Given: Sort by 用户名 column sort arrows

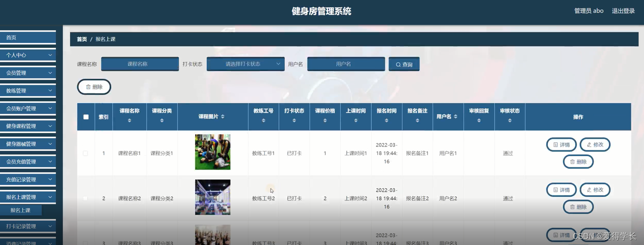Looking at the screenshot, I should (x=455, y=117).
